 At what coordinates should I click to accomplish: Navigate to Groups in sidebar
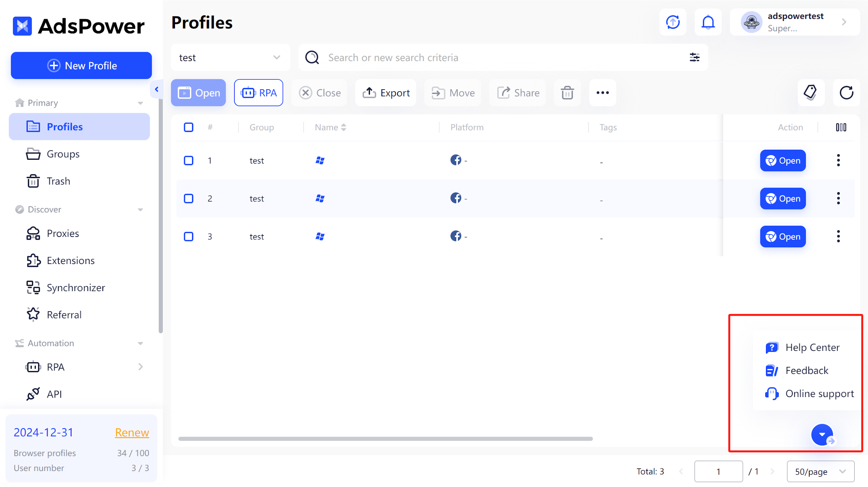coord(63,154)
